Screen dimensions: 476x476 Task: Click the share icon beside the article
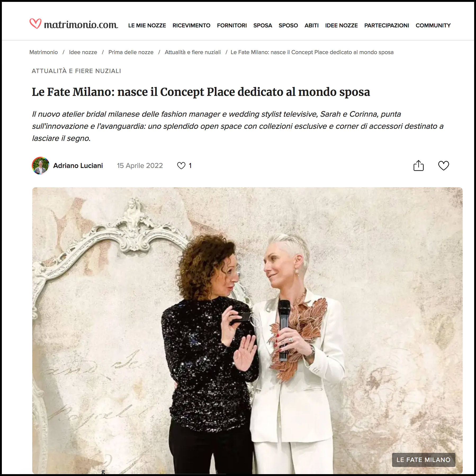[x=419, y=166]
